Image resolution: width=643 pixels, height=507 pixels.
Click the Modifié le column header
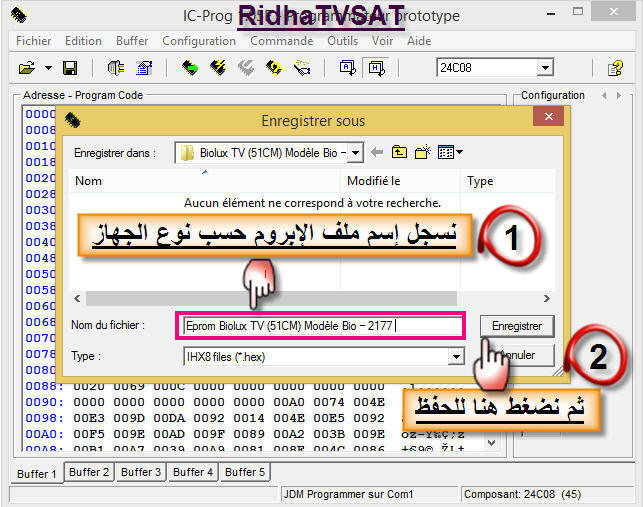coord(373,181)
